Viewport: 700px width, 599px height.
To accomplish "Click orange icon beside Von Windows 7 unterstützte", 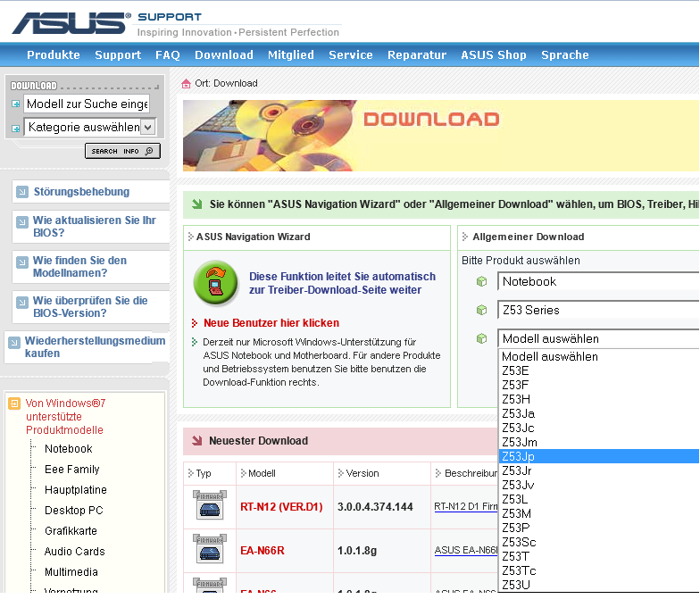I will pos(14,403).
